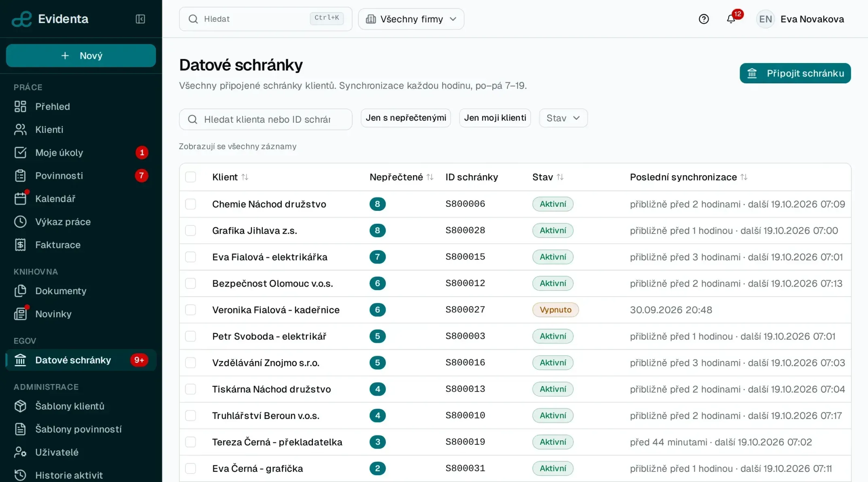Check the Chemie Náchod družstvo row checkbox
Image resolution: width=868 pixels, height=482 pixels.
click(190, 204)
